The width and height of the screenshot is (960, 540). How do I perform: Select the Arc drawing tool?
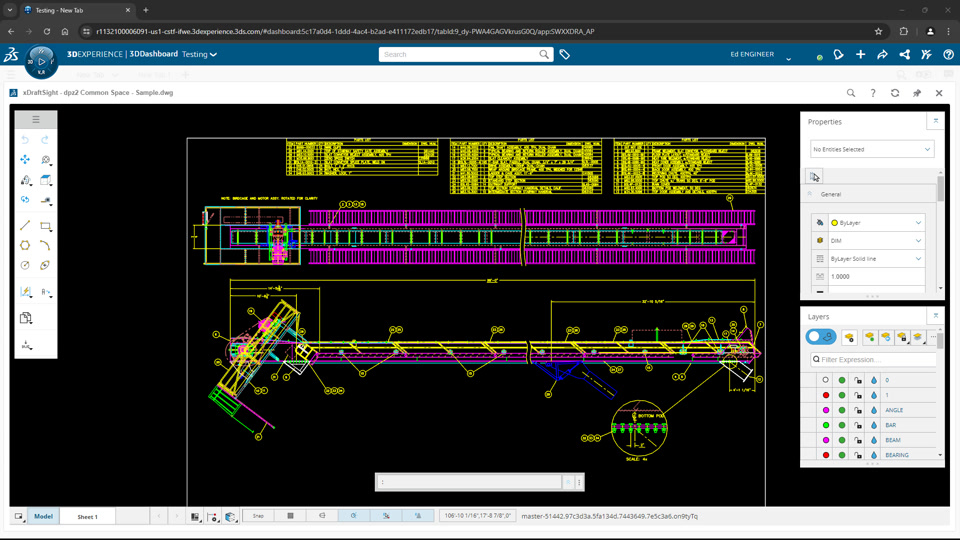click(45, 246)
